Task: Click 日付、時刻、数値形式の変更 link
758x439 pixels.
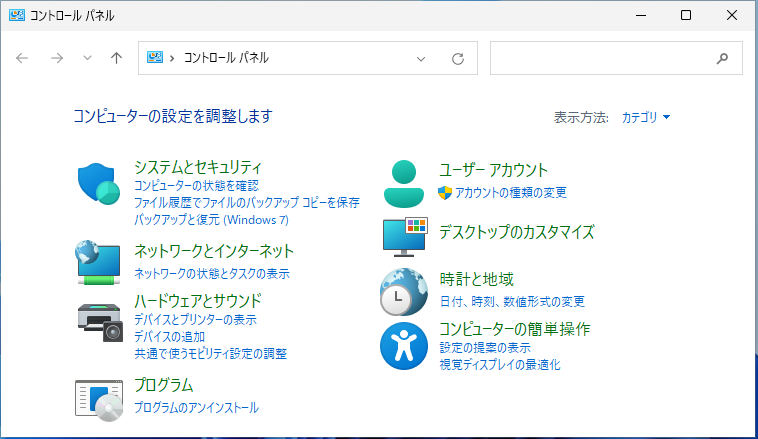Action: [512, 302]
